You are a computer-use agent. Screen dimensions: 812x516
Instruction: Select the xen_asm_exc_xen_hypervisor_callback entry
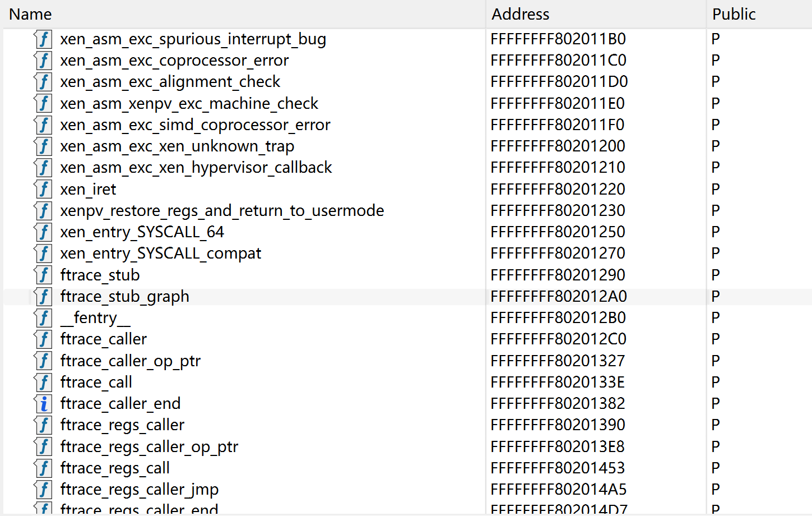click(x=196, y=168)
